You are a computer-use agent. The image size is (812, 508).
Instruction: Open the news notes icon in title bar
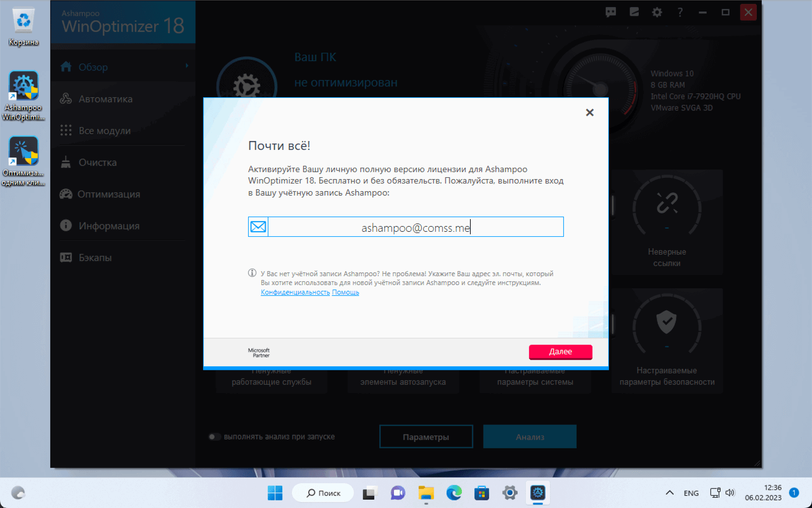634,12
